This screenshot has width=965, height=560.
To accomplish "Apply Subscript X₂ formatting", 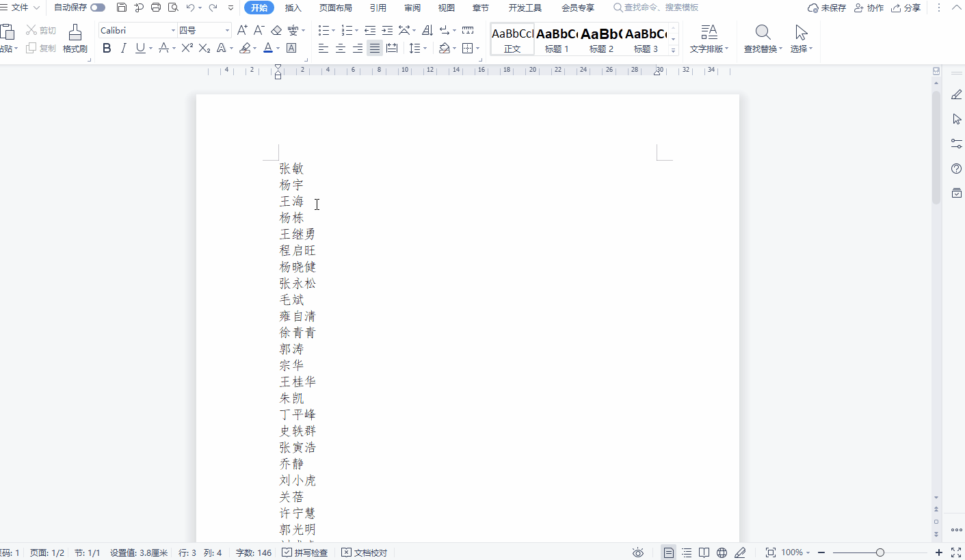I will click(204, 48).
